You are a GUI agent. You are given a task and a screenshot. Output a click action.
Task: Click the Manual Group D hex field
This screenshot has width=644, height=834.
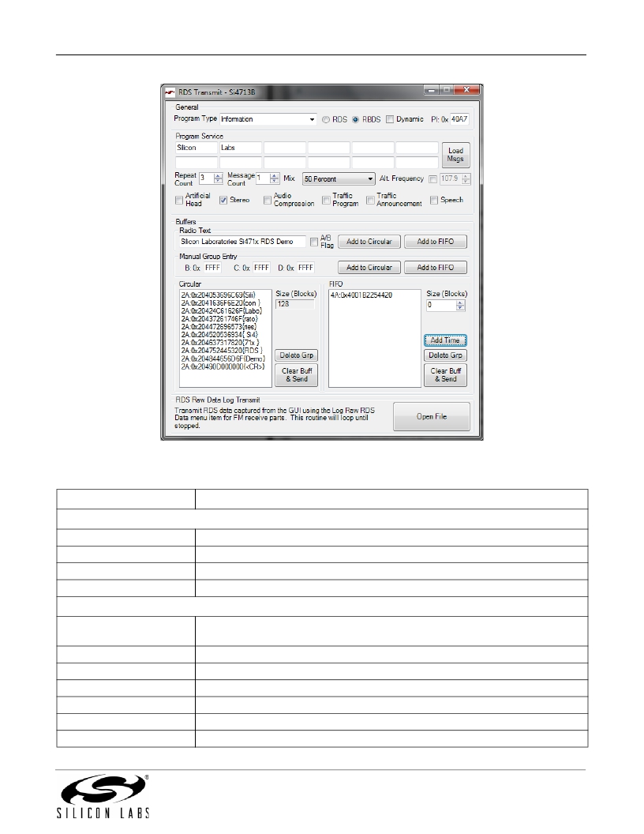(x=305, y=268)
